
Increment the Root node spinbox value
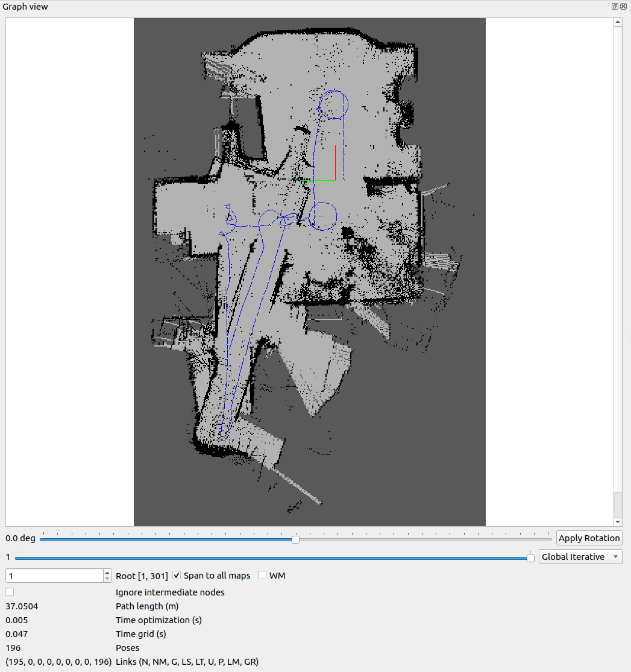107,573
